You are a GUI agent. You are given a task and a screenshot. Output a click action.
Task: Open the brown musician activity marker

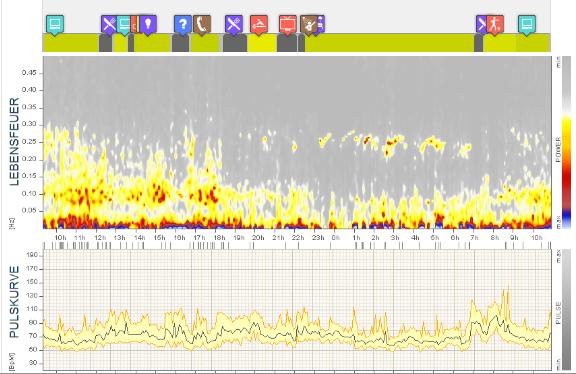click(309, 24)
